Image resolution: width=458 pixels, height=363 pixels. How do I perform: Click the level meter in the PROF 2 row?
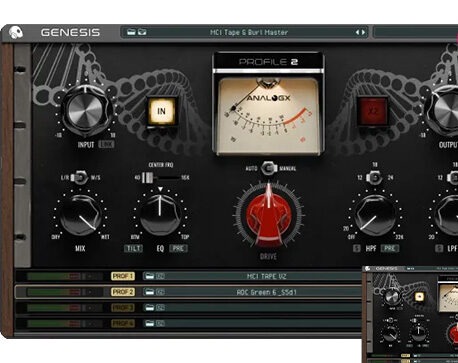point(54,292)
